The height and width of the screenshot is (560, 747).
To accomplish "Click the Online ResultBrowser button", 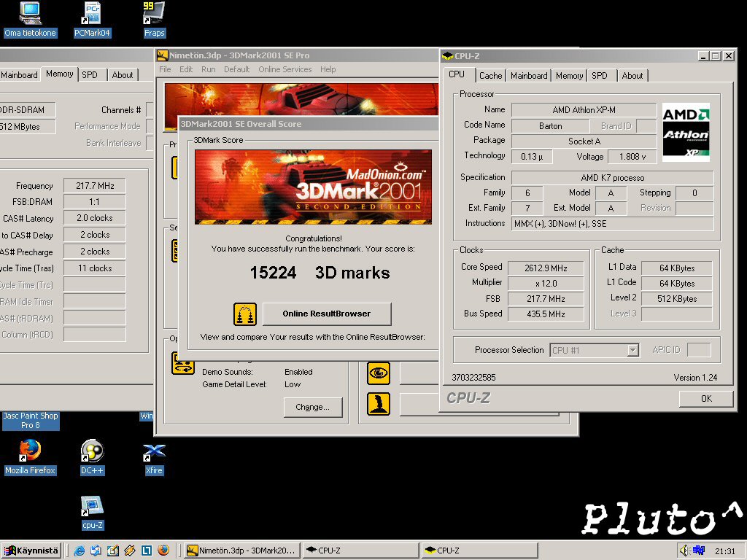I will [327, 314].
